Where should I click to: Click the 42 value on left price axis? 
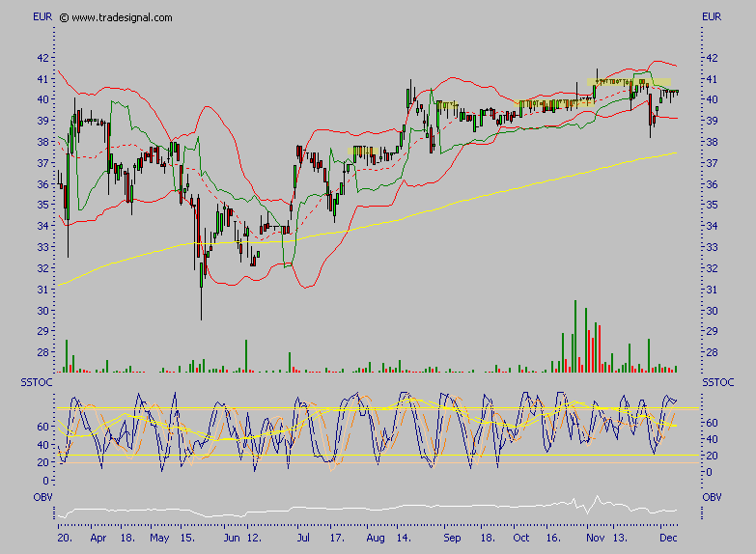pos(42,58)
